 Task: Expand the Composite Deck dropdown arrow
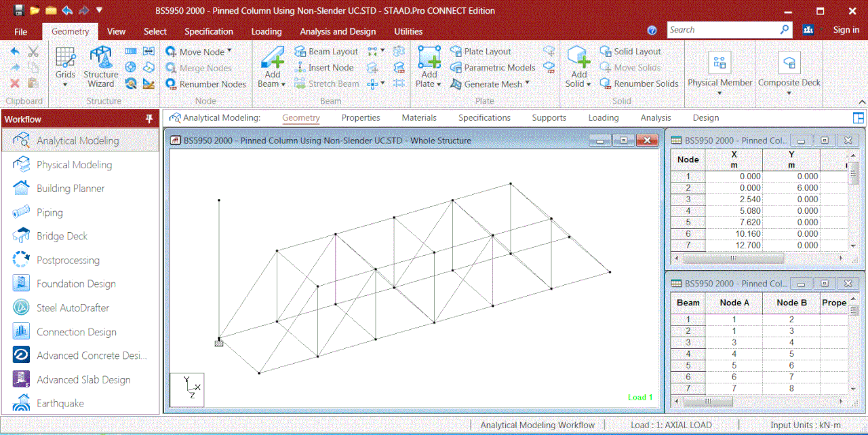pyautogui.click(x=789, y=94)
